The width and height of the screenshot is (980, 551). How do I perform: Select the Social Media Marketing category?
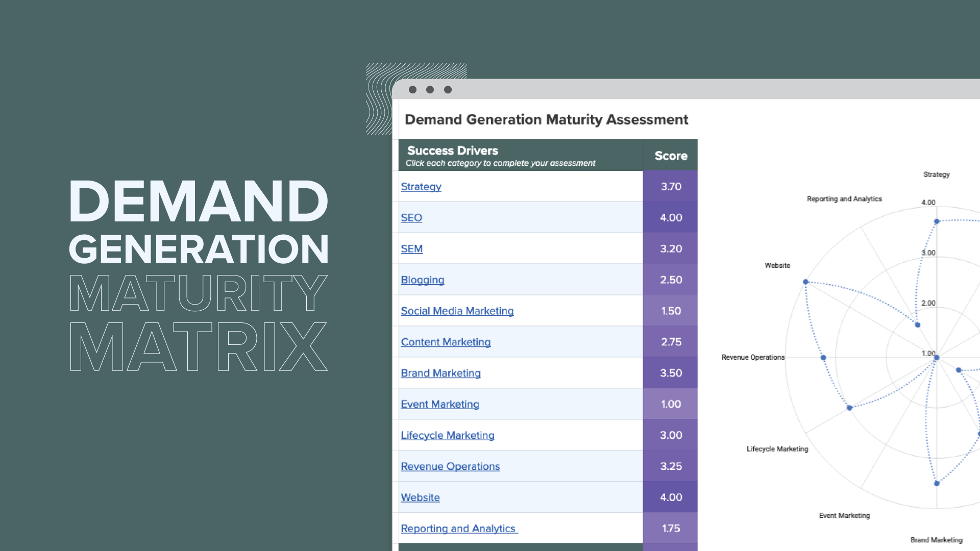point(457,311)
